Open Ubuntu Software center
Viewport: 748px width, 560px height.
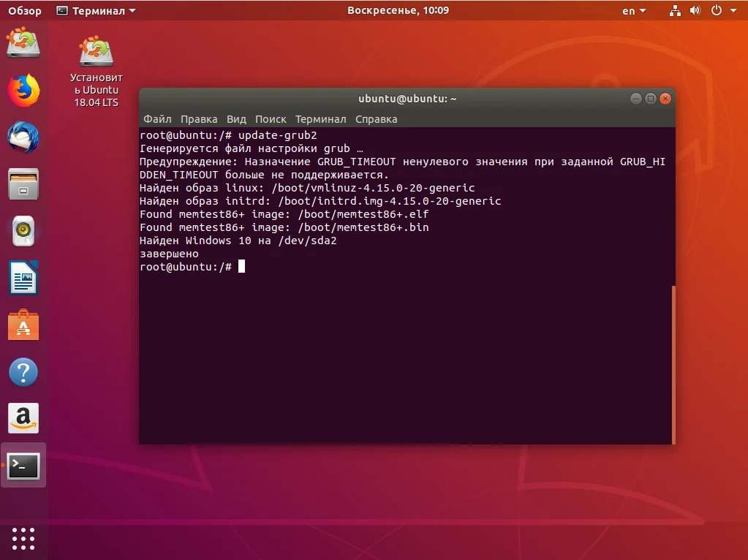(x=23, y=325)
